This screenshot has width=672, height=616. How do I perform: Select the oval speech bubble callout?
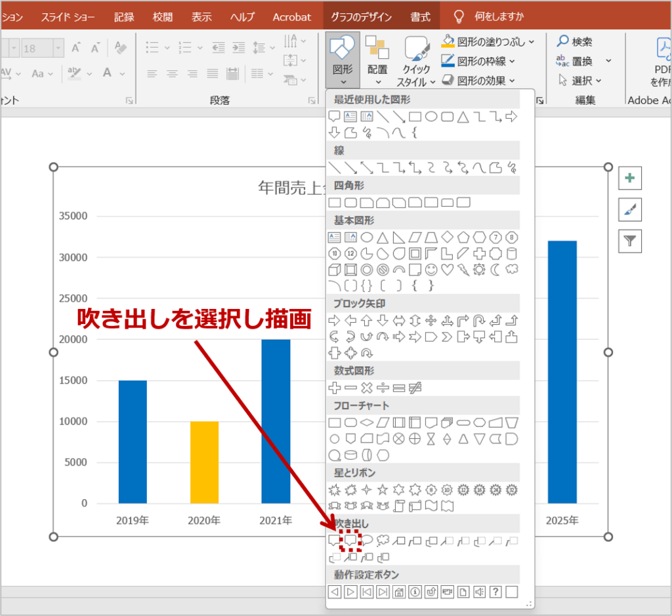[x=367, y=541]
